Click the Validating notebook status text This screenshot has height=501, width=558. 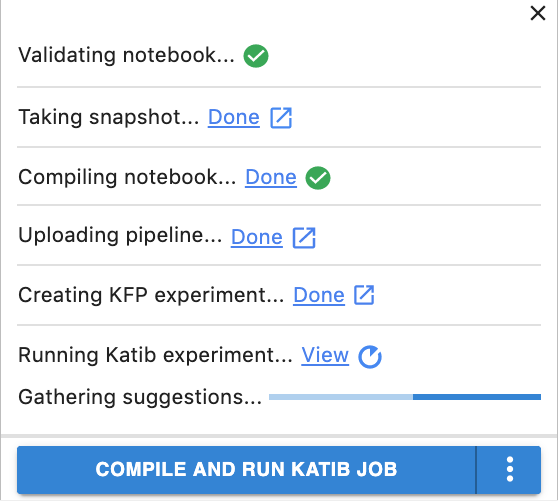126,55
